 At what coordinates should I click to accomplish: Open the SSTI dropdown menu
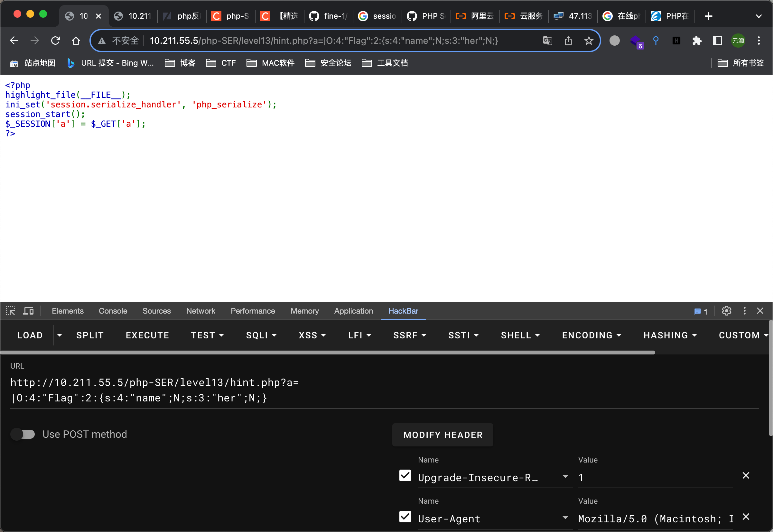[463, 335]
